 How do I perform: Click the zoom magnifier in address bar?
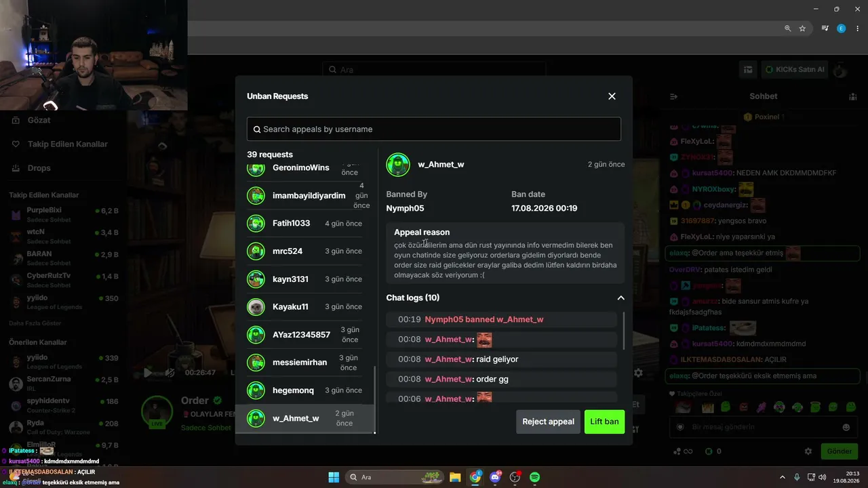(x=788, y=28)
